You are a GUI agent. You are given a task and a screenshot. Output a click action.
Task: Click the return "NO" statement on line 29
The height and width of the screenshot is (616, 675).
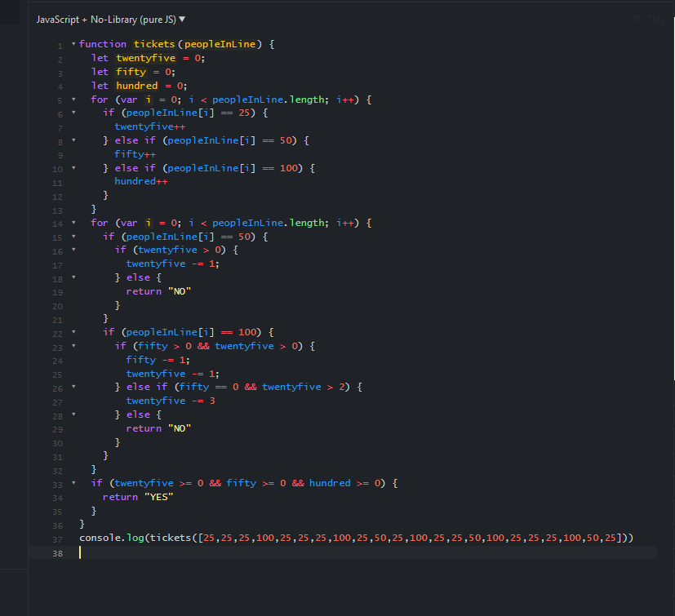click(x=158, y=428)
